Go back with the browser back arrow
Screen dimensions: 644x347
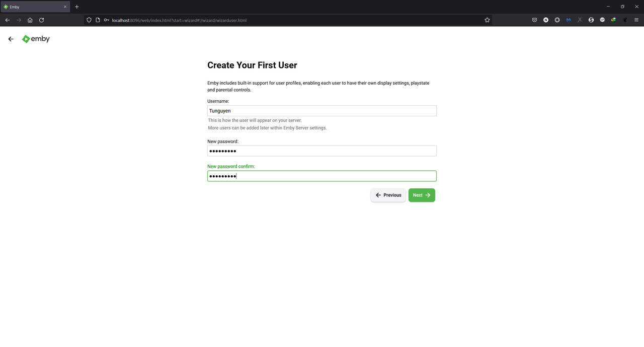7,20
